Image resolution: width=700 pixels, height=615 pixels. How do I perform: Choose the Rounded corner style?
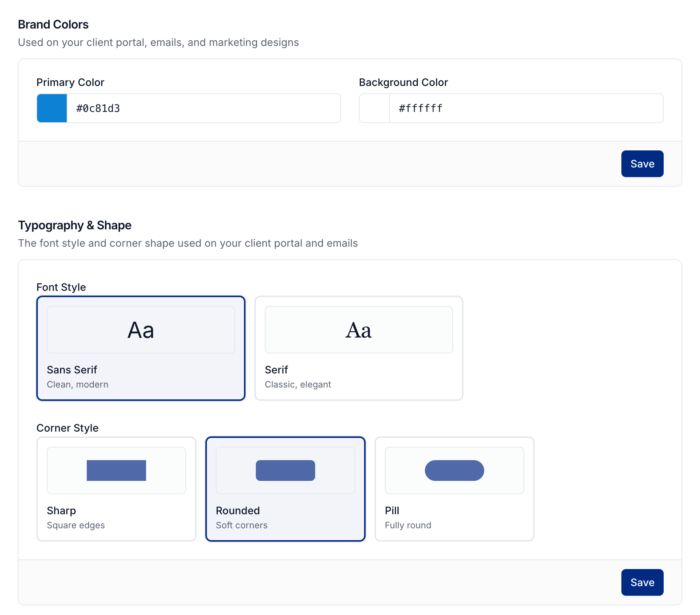(x=285, y=489)
